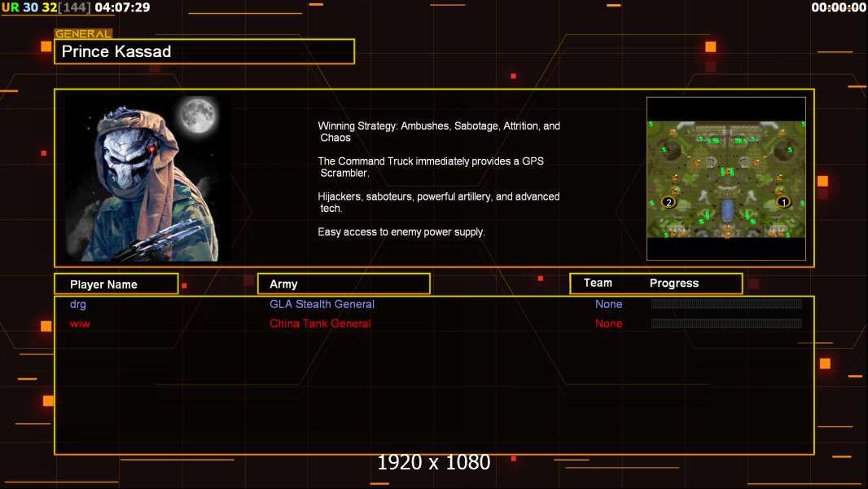
Task: Click the Hijackers, saboteurs description line
Action: coord(438,202)
